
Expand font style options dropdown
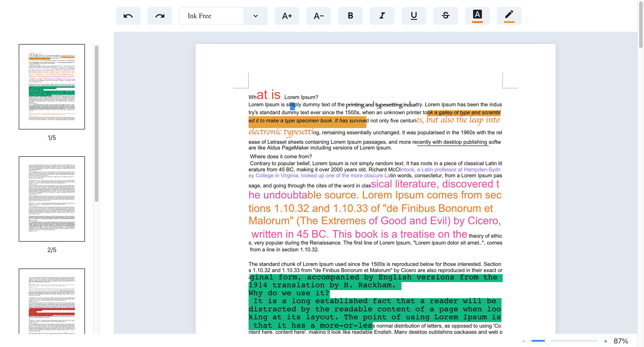(255, 16)
